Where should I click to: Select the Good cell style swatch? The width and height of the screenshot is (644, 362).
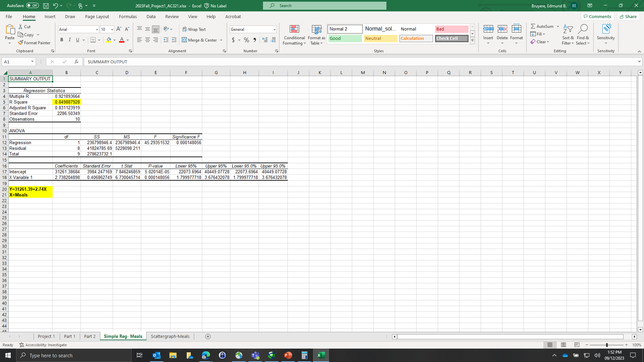click(x=344, y=38)
